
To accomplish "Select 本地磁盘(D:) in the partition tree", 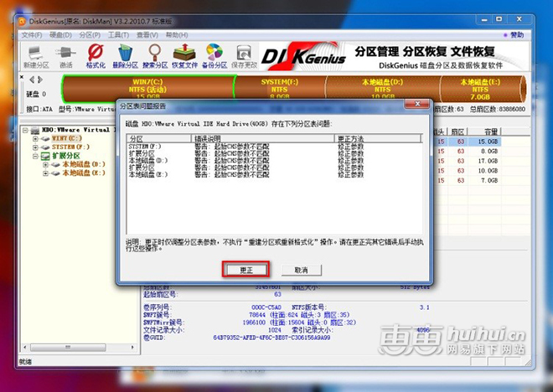I will [84, 164].
